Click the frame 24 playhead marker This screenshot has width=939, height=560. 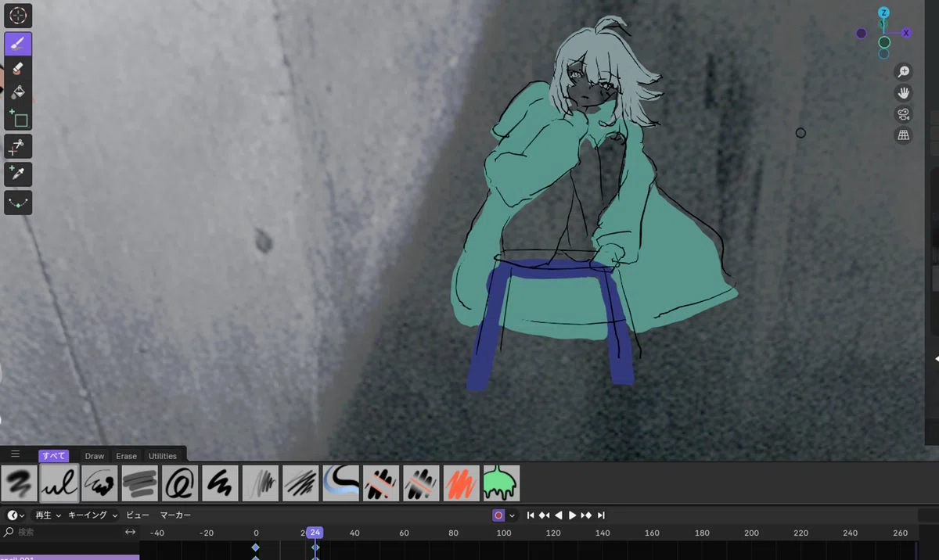click(x=315, y=533)
